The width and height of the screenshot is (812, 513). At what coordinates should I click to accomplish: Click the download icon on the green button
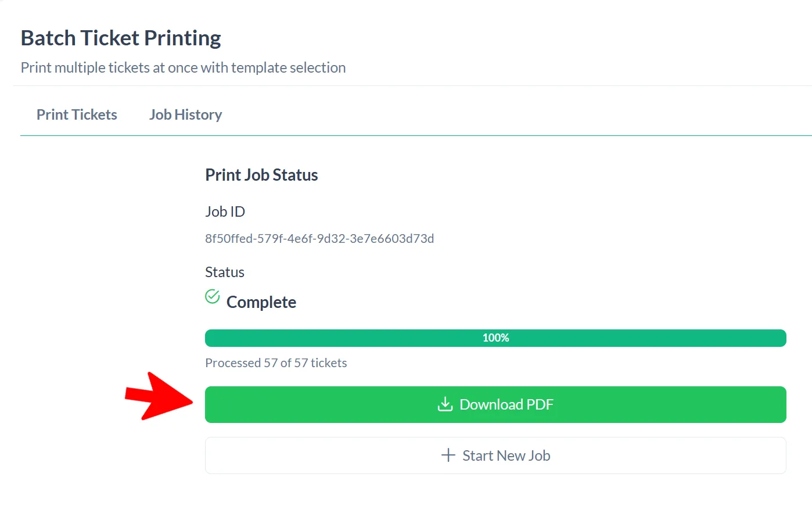[x=445, y=404]
